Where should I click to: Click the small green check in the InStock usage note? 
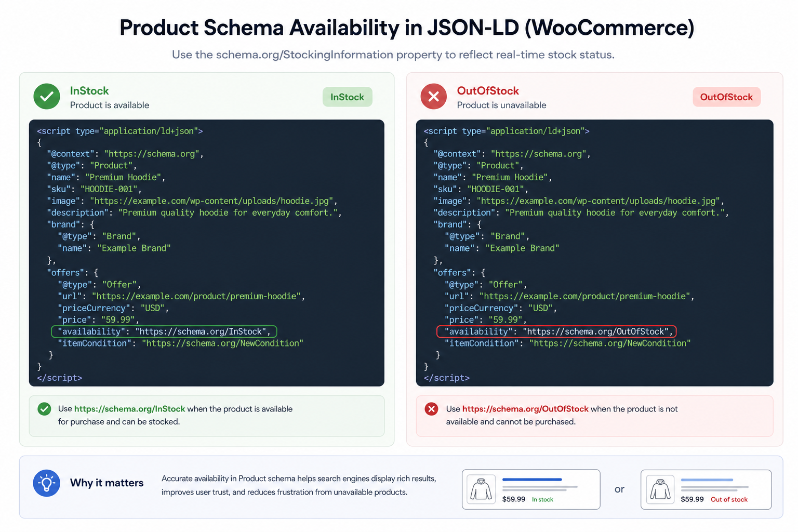click(x=45, y=409)
